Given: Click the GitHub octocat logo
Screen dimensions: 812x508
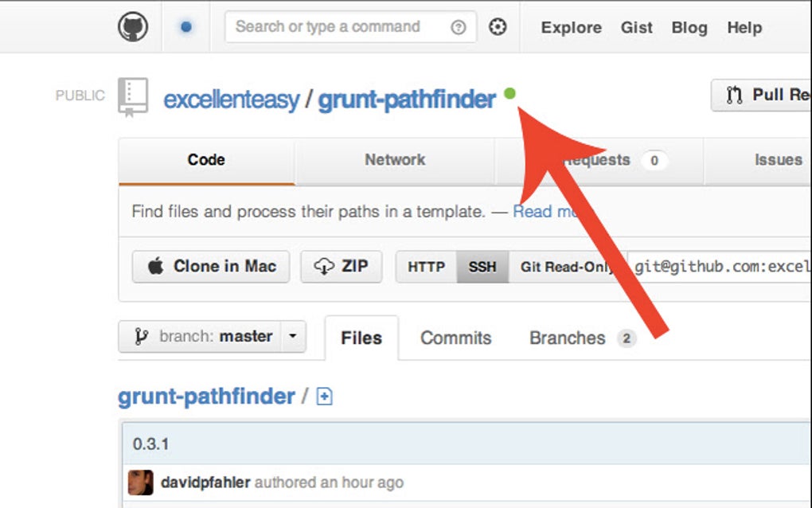Looking at the screenshot, I should tap(134, 26).
